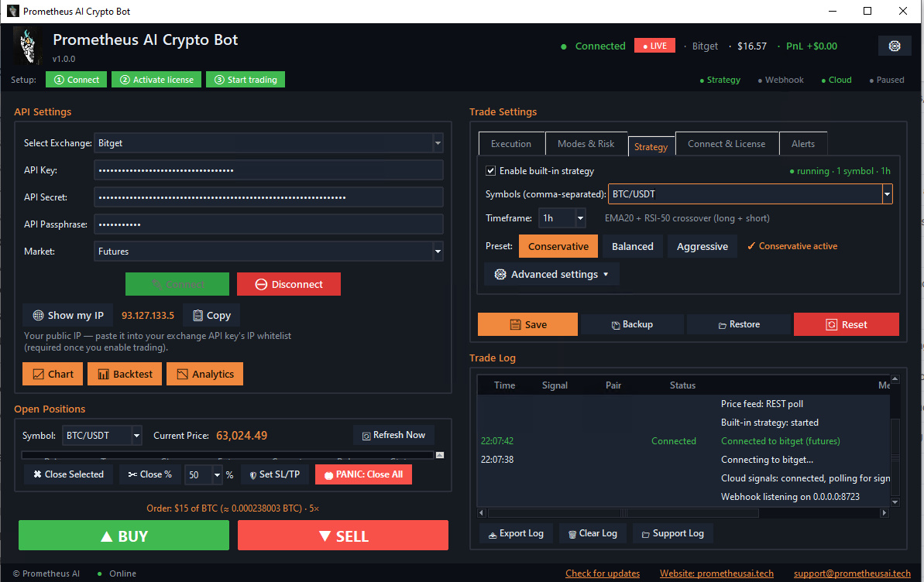Image resolution: width=924 pixels, height=582 pixels.
Task: Open the Chart view
Action: pos(53,374)
